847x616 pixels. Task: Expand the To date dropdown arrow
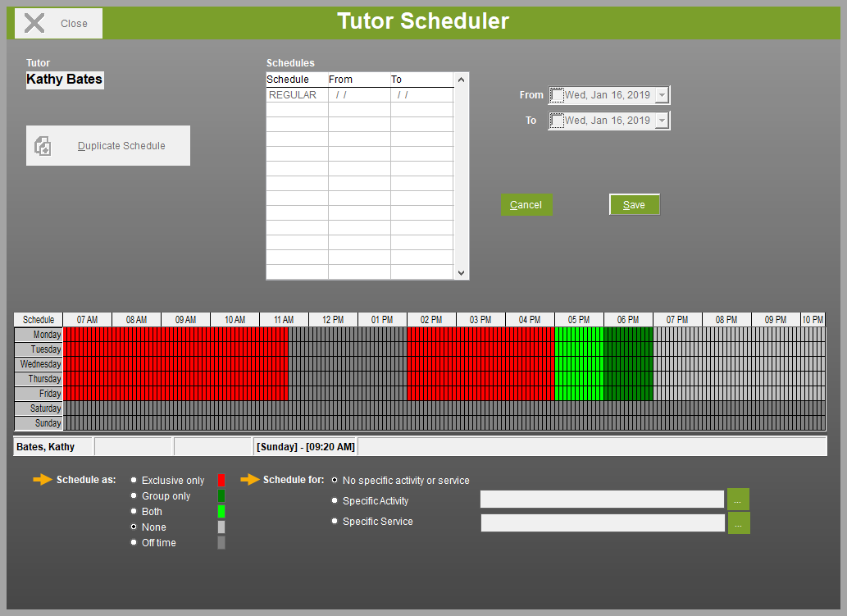(x=662, y=121)
